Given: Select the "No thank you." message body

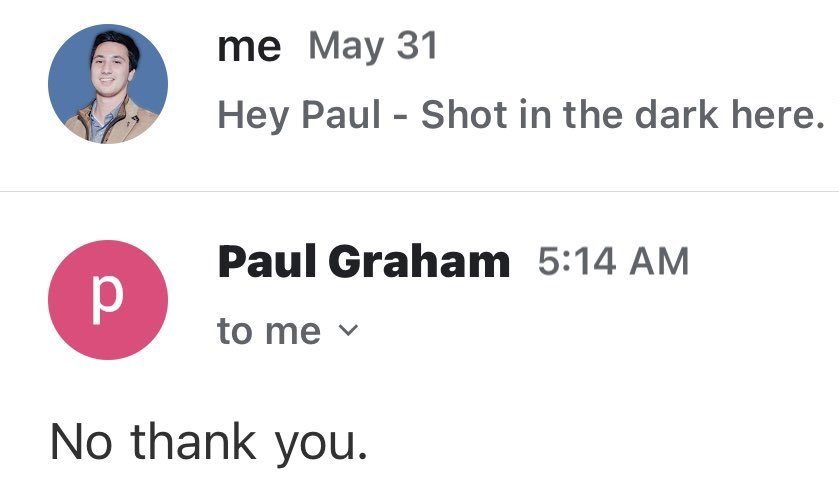Looking at the screenshot, I should click(x=209, y=444).
